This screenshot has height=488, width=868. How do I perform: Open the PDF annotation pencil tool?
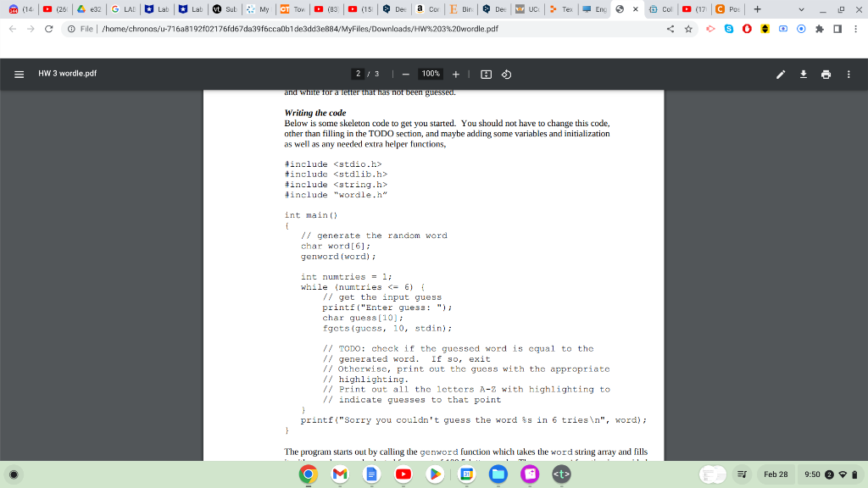[780, 74]
